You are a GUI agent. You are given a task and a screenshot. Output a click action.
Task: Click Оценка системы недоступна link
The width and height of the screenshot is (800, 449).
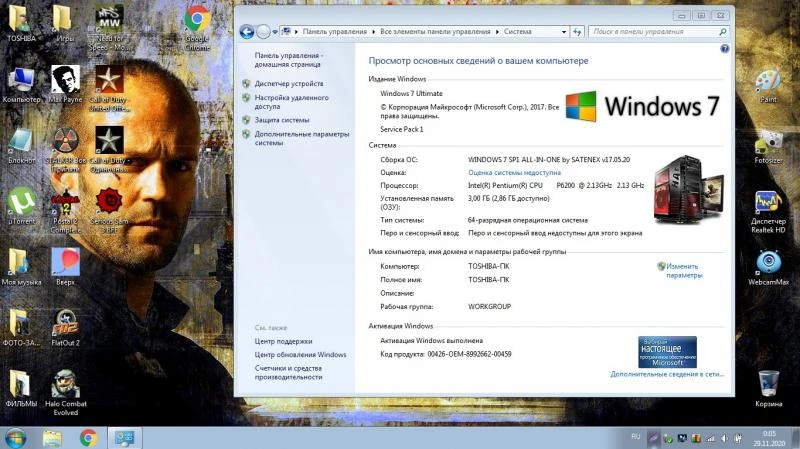point(514,172)
